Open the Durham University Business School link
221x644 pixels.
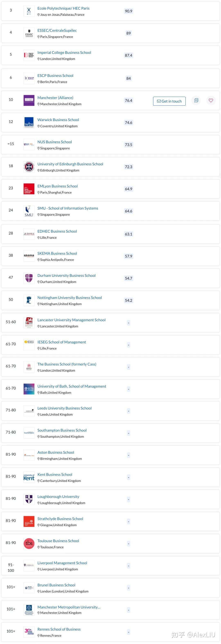pyautogui.click(x=67, y=275)
